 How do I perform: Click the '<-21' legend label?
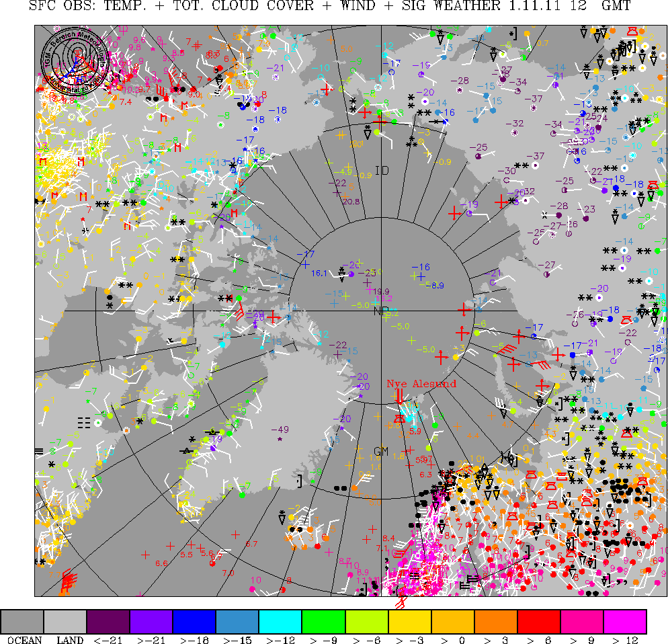click(108, 640)
